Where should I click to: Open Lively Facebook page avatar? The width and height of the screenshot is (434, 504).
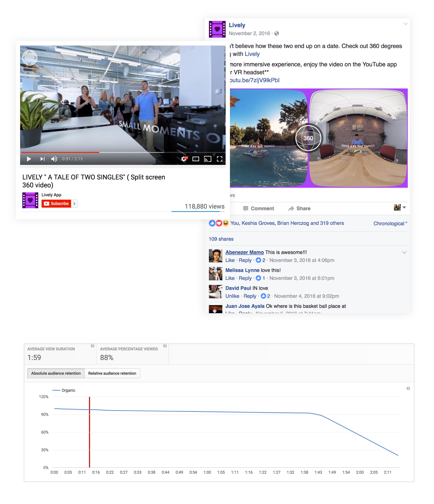tap(217, 29)
